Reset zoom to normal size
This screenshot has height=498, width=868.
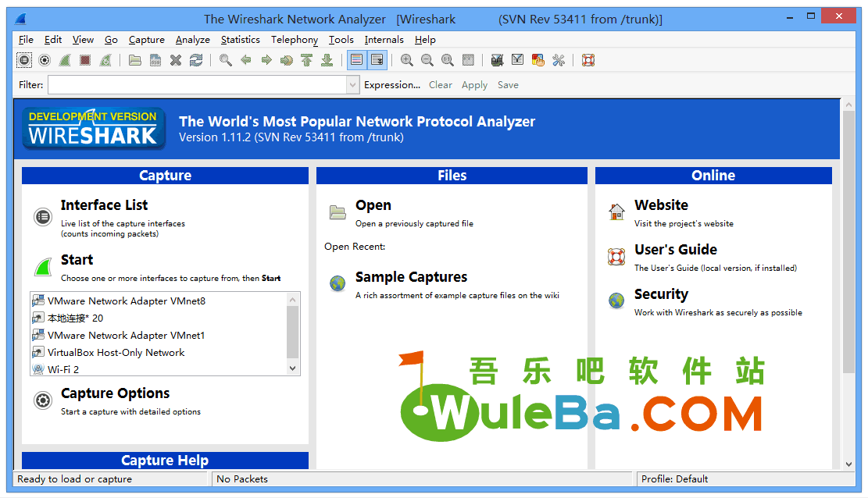pyautogui.click(x=448, y=60)
